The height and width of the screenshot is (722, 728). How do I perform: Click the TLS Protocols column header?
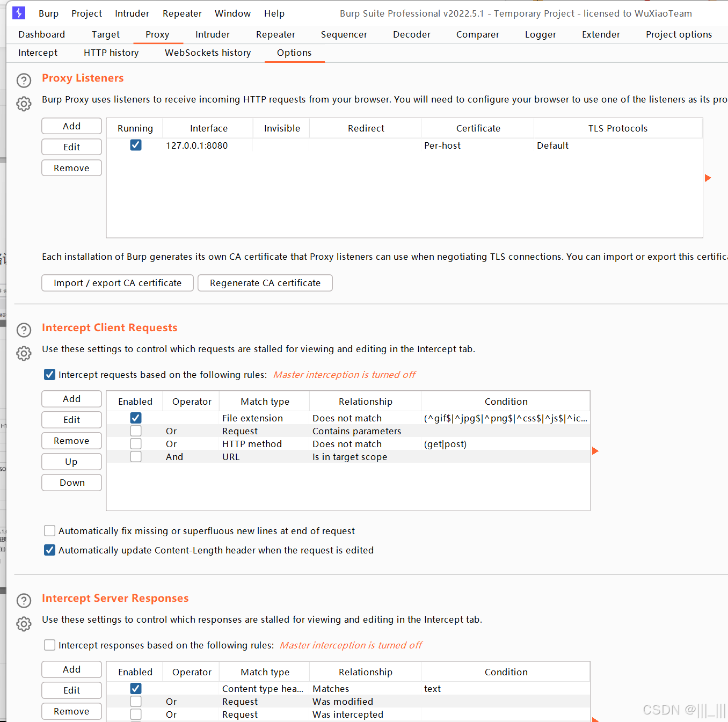[618, 128]
